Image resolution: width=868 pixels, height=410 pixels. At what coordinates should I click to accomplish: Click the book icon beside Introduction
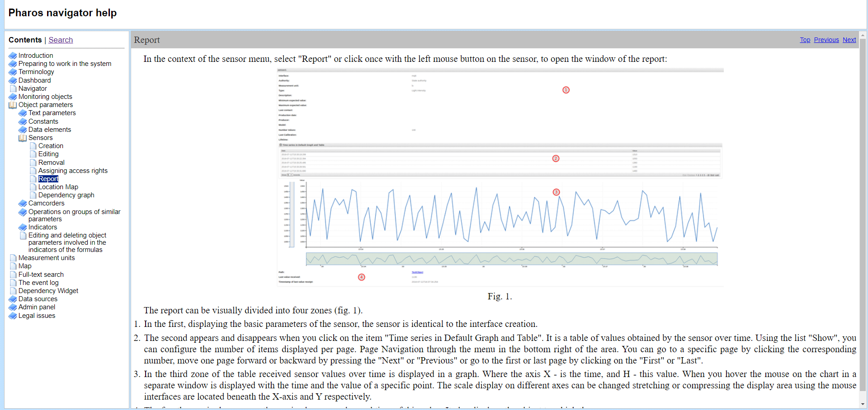coord(13,56)
